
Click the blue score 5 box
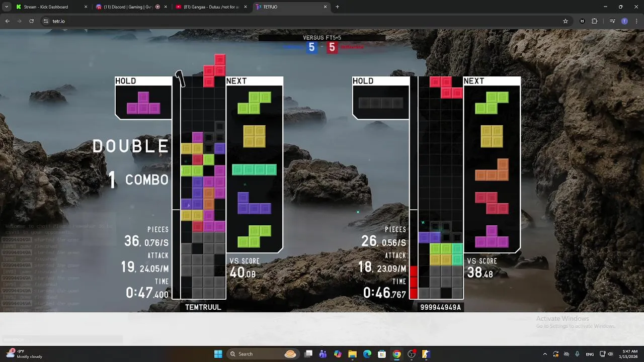click(311, 47)
